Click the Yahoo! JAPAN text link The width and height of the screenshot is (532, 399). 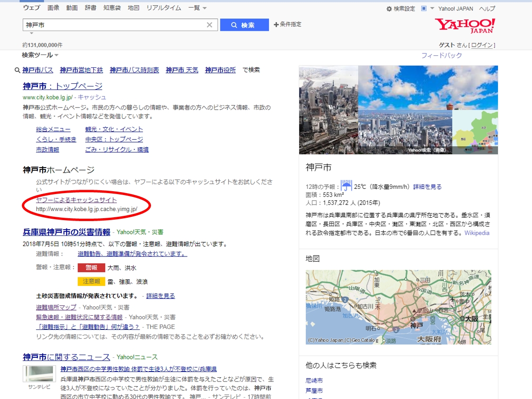(x=456, y=9)
